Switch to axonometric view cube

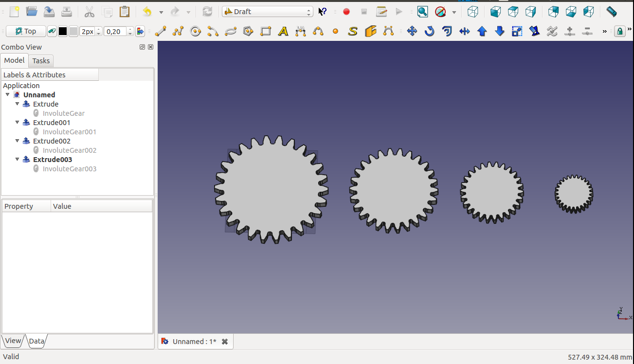point(472,12)
